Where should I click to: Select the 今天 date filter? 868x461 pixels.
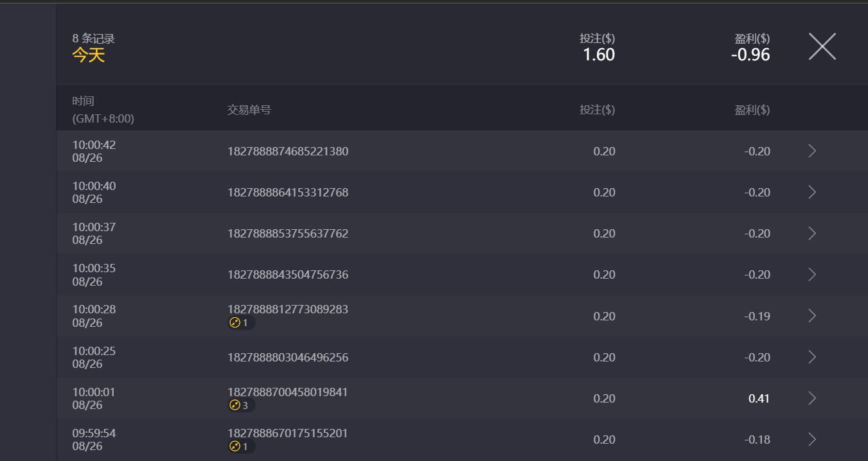pyautogui.click(x=88, y=55)
